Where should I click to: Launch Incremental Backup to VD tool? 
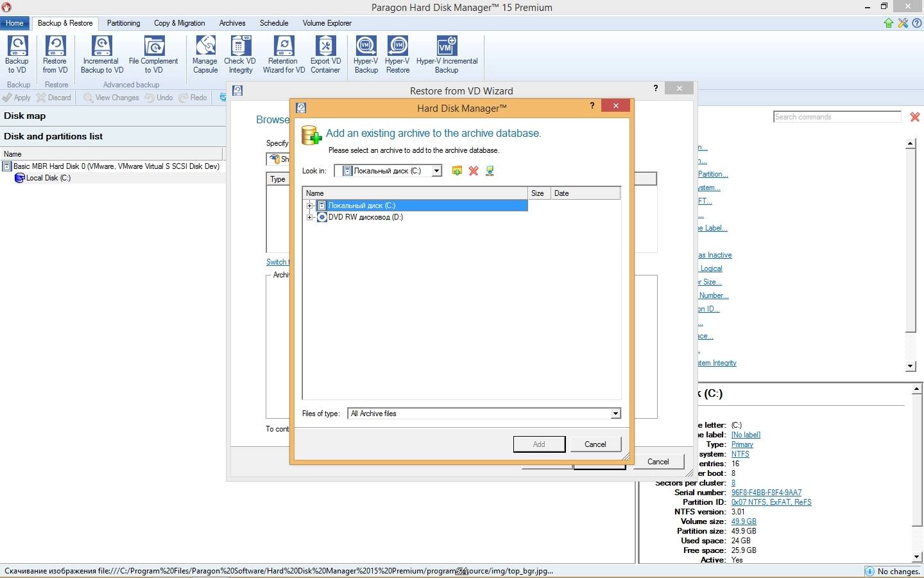pos(101,55)
